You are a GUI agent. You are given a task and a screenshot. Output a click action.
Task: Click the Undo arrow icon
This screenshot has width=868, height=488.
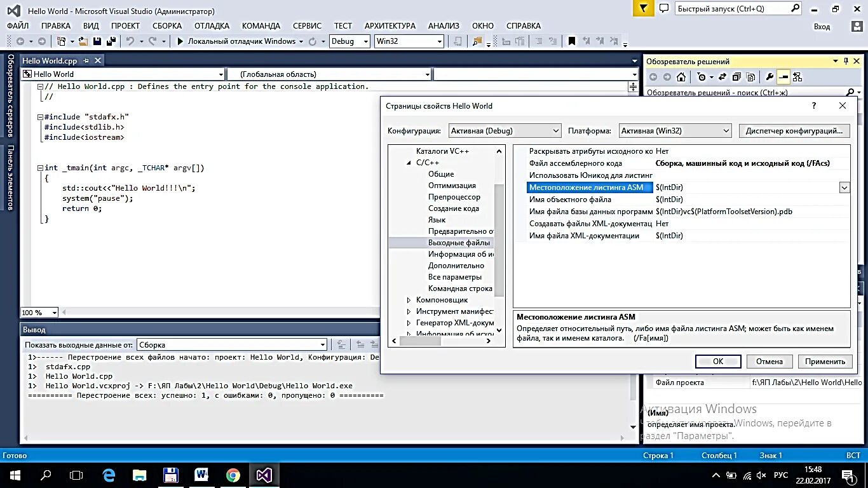tap(130, 41)
